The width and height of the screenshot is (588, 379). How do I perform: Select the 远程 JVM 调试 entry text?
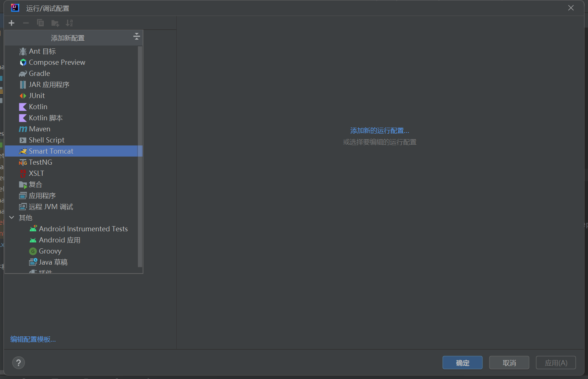pyautogui.click(x=51, y=207)
